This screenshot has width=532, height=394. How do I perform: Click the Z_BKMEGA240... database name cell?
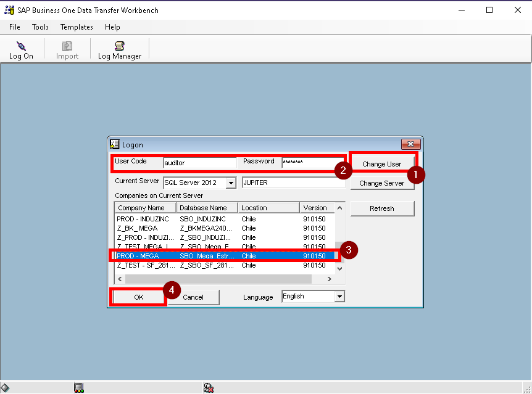206,228
